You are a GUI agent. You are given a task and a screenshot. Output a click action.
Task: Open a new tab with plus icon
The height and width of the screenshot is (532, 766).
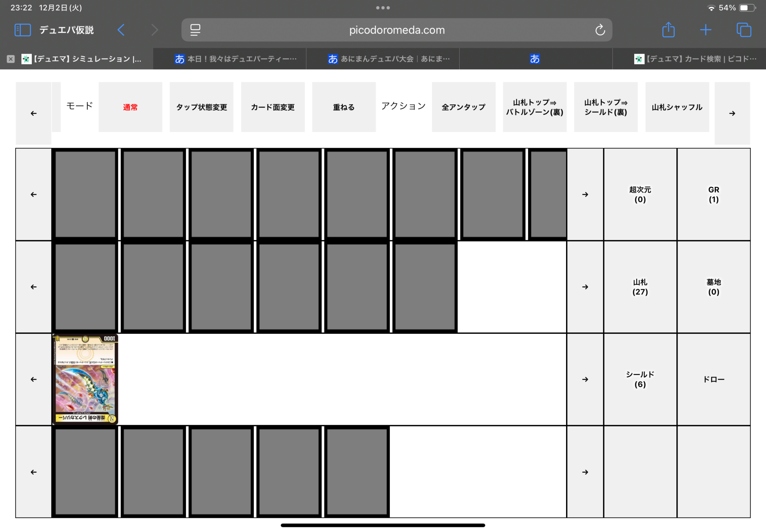(705, 30)
